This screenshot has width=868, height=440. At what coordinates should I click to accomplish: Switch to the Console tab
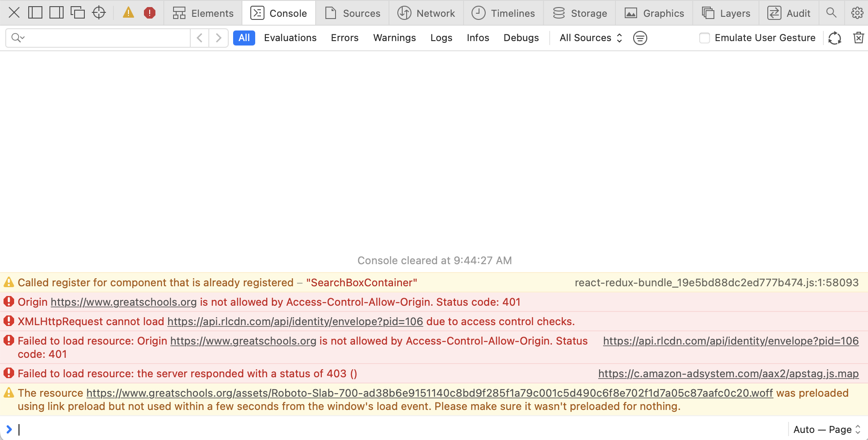(x=279, y=13)
